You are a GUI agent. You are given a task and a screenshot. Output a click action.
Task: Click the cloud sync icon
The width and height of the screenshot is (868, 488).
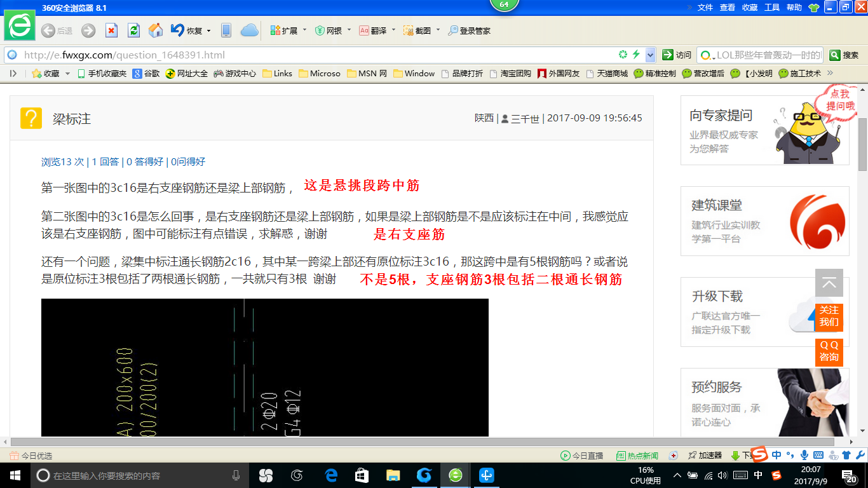click(249, 30)
